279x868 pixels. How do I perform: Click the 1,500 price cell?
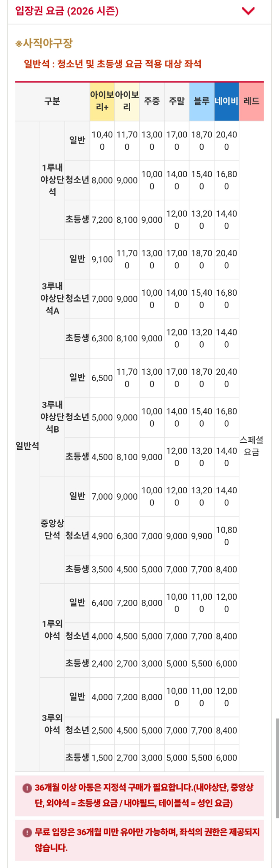[x=102, y=758]
